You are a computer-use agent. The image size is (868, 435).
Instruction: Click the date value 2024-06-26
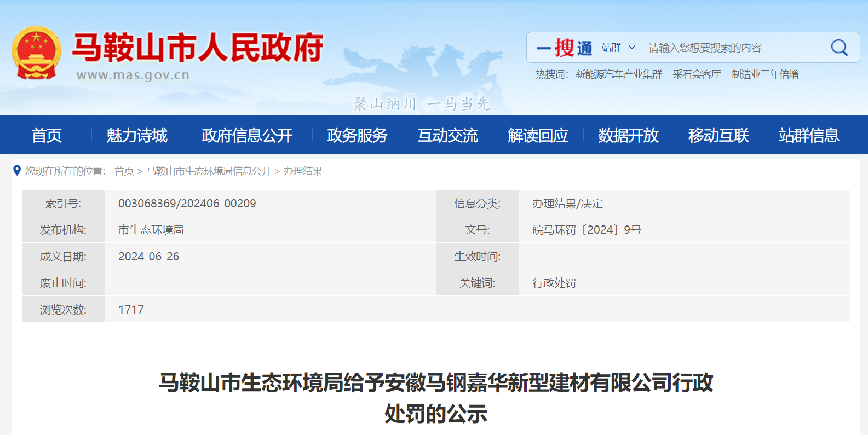point(149,257)
